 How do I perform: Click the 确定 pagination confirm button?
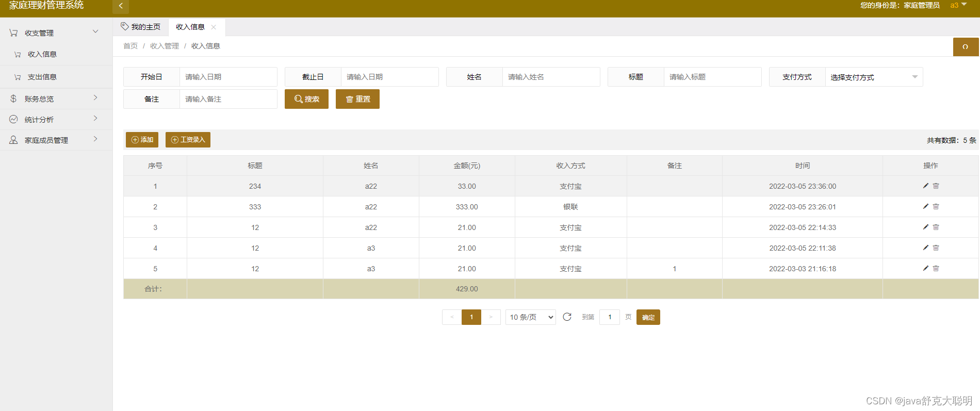coord(648,317)
